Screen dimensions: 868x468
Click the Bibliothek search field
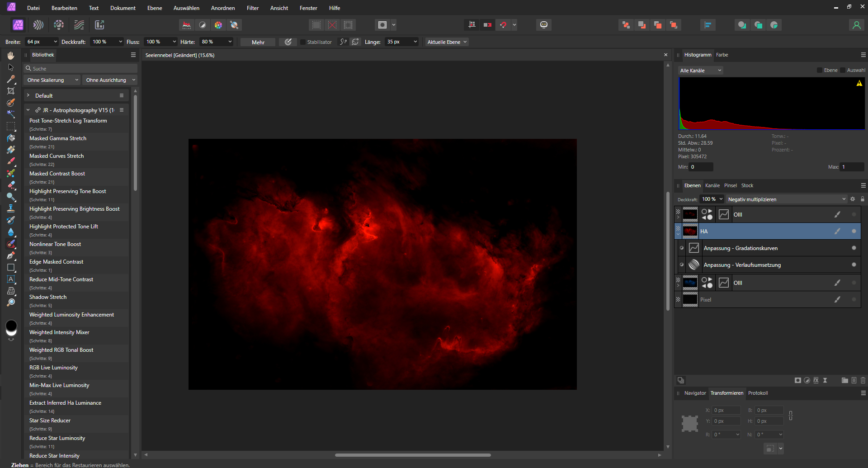[80, 68]
